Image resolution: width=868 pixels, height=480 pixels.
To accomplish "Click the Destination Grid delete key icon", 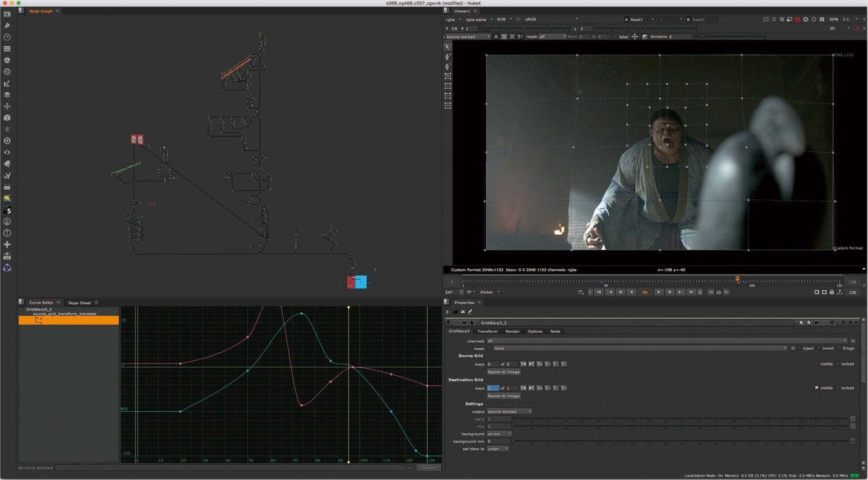I will click(547, 388).
